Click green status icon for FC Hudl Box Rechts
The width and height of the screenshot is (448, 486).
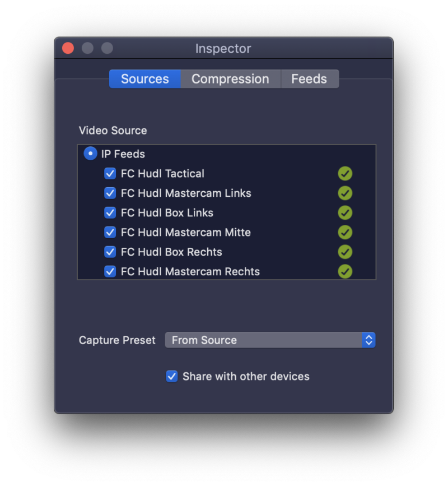[345, 252]
